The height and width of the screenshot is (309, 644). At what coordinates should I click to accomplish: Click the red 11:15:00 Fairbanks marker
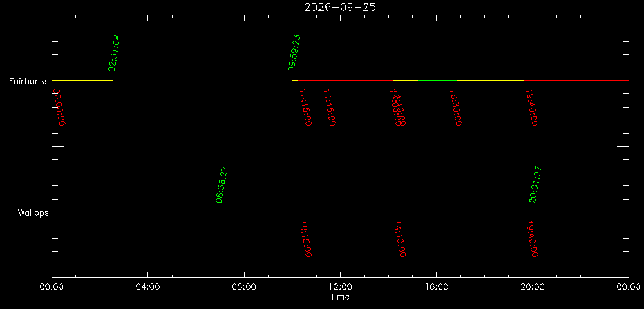[x=329, y=108]
